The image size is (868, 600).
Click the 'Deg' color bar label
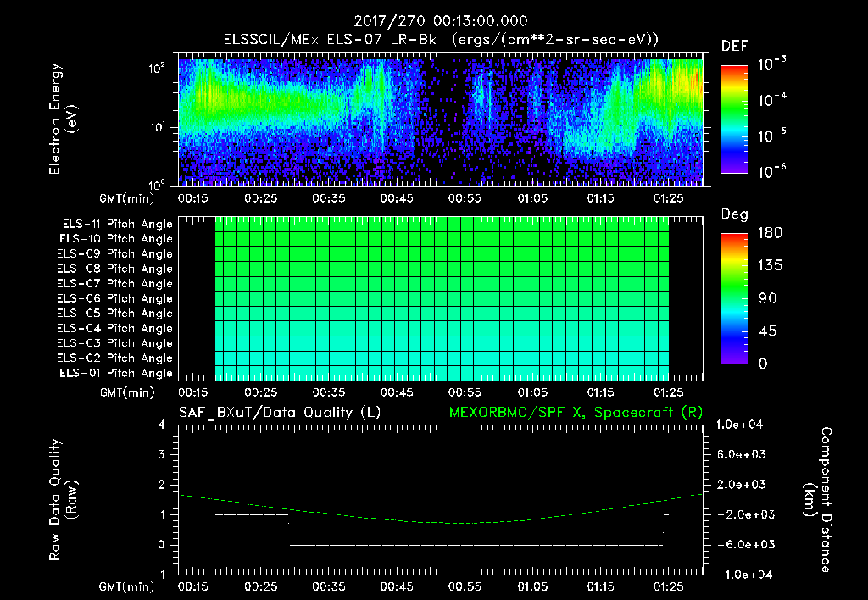(x=734, y=214)
